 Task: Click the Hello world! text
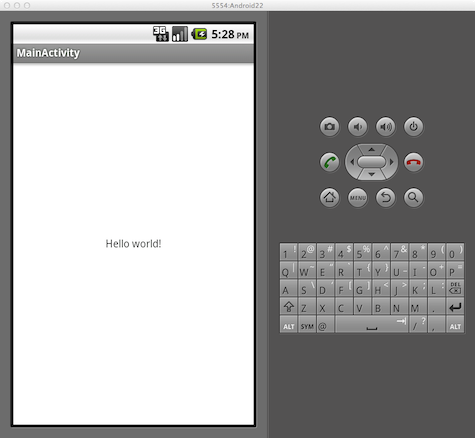coord(133,244)
